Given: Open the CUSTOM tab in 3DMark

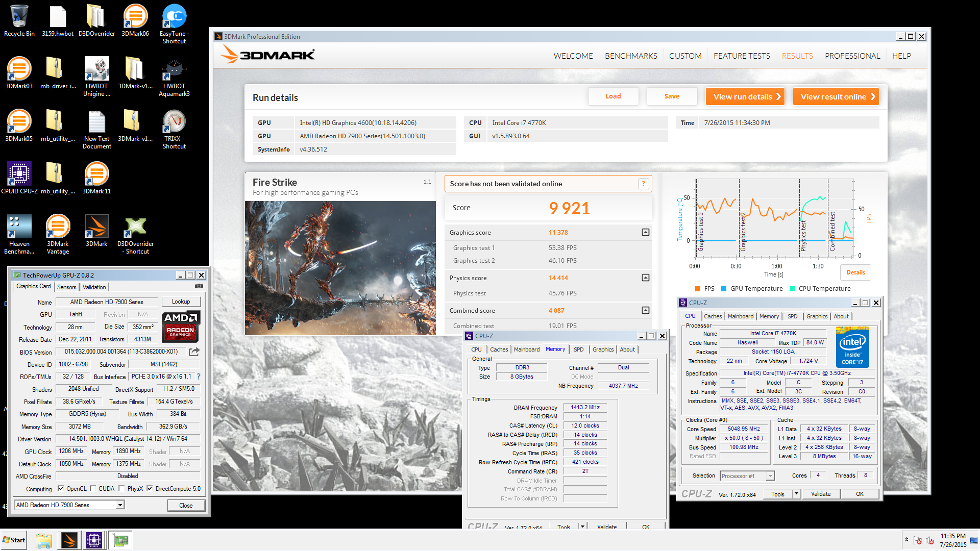Looking at the screenshot, I should [x=685, y=56].
